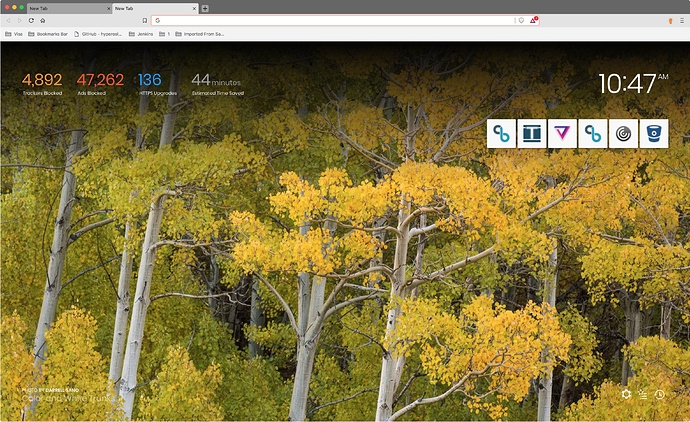Go to the home page icon

(43, 20)
